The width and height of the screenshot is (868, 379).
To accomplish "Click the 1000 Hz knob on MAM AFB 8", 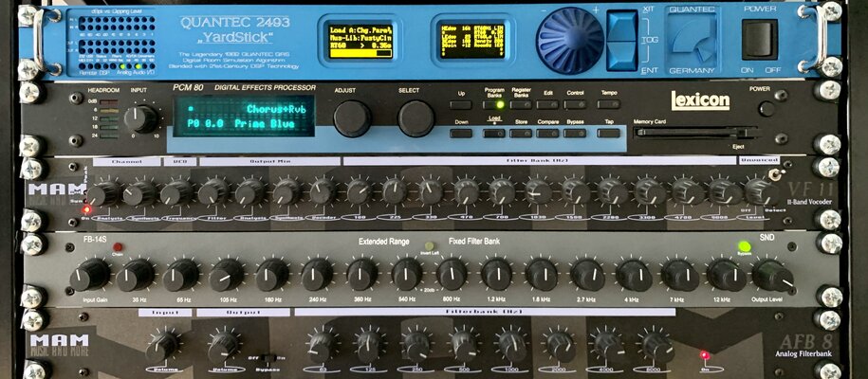I will [x=512, y=347].
